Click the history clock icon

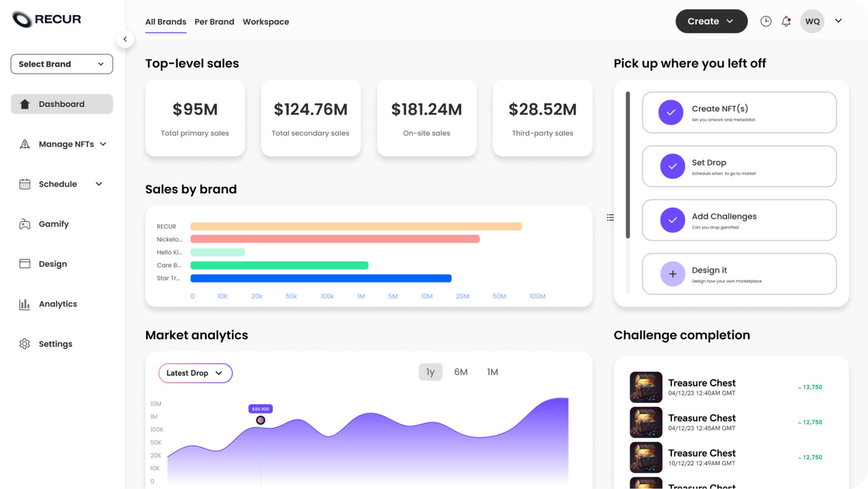(766, 21)
